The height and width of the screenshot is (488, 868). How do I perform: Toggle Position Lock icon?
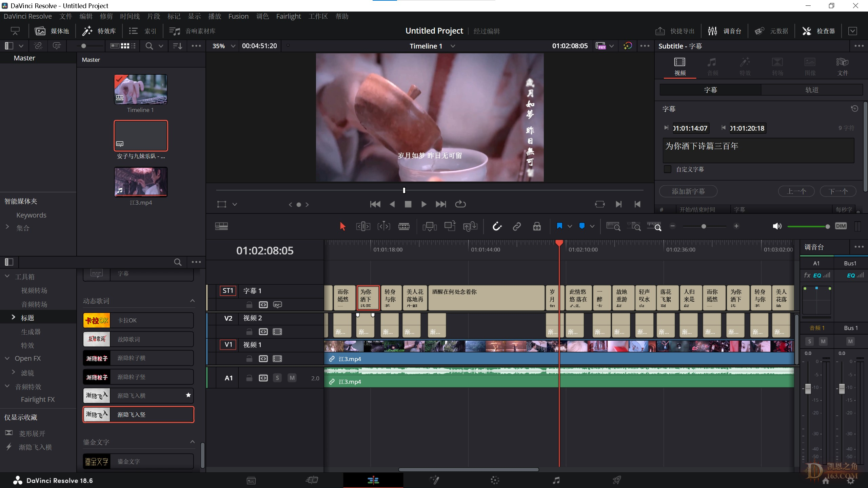click(x=537, y=226)
